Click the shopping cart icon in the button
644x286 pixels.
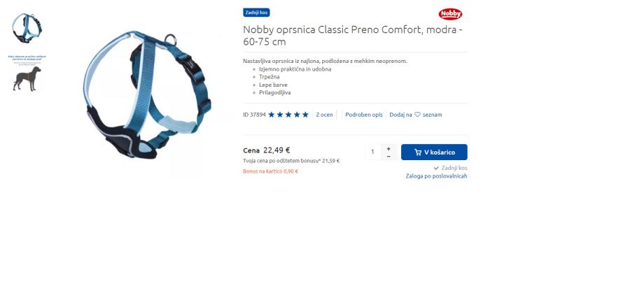[418, 152]
